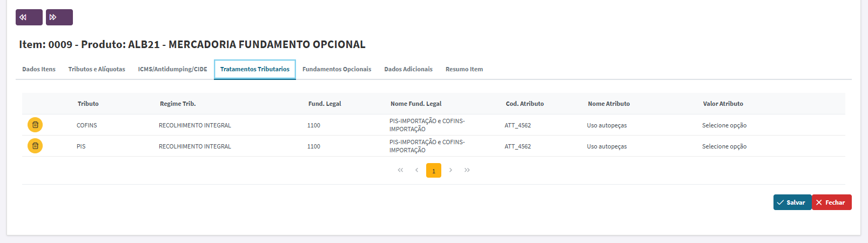Click ATT_4562 code in PIS row
The height and width of the screenshot is (243, 868).
[x=518, y=146]
